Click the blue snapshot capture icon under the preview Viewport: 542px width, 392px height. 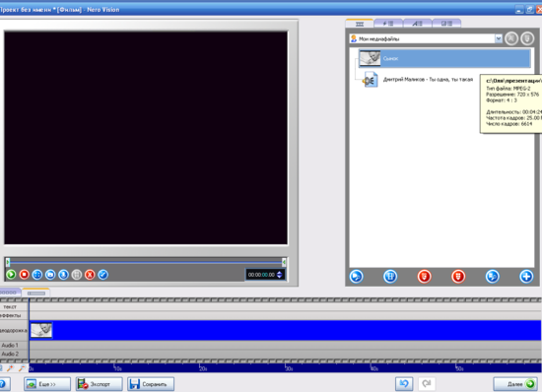(x=50, y=275)
